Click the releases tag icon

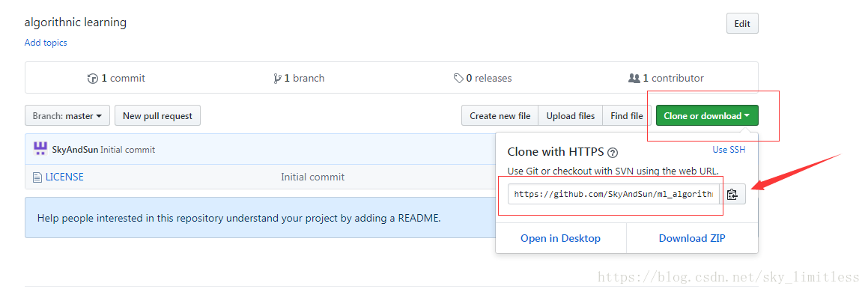(458, 79)
